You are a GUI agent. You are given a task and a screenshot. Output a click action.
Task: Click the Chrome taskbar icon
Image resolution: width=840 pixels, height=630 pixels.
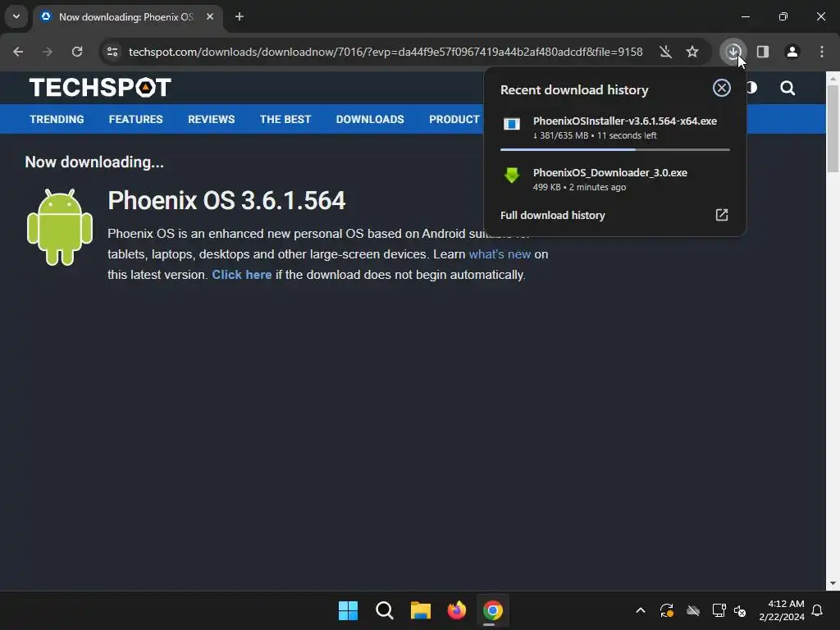pos(492,610)
